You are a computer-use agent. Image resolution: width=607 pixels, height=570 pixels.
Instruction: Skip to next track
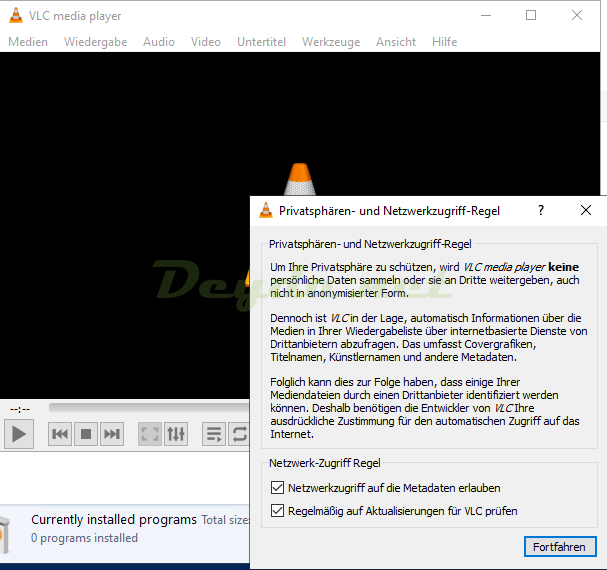click(x=112, y=434)
